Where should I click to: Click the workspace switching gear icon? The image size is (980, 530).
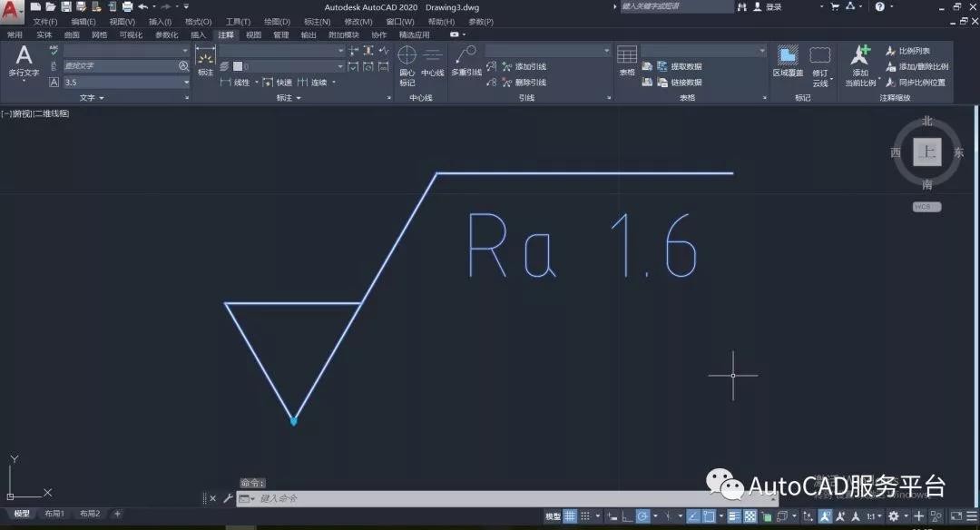point(893,515)
